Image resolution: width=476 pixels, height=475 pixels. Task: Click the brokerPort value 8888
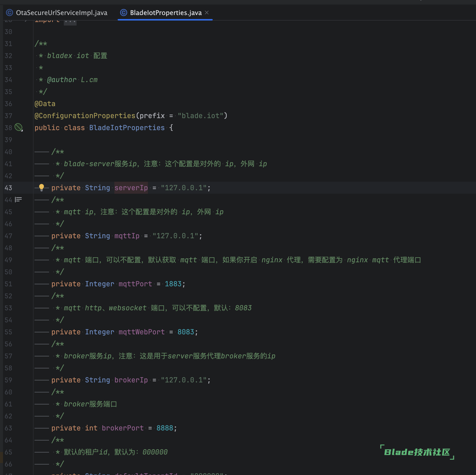click(x=165, y=428)
